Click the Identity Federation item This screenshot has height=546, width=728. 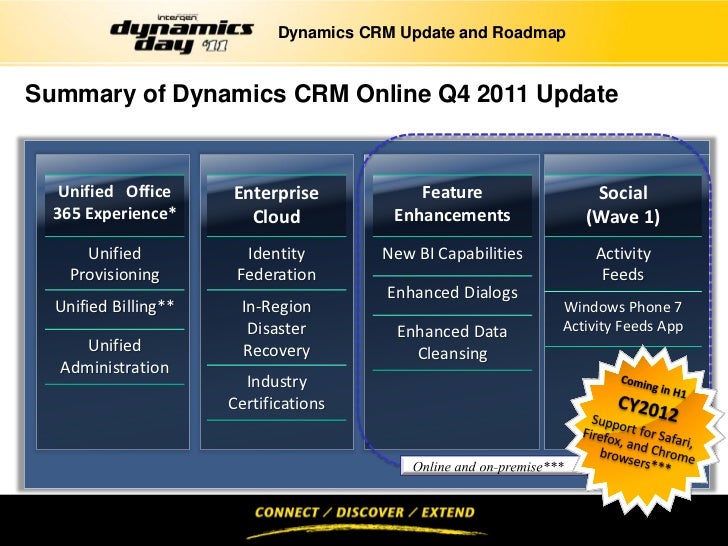pos(276,264)
